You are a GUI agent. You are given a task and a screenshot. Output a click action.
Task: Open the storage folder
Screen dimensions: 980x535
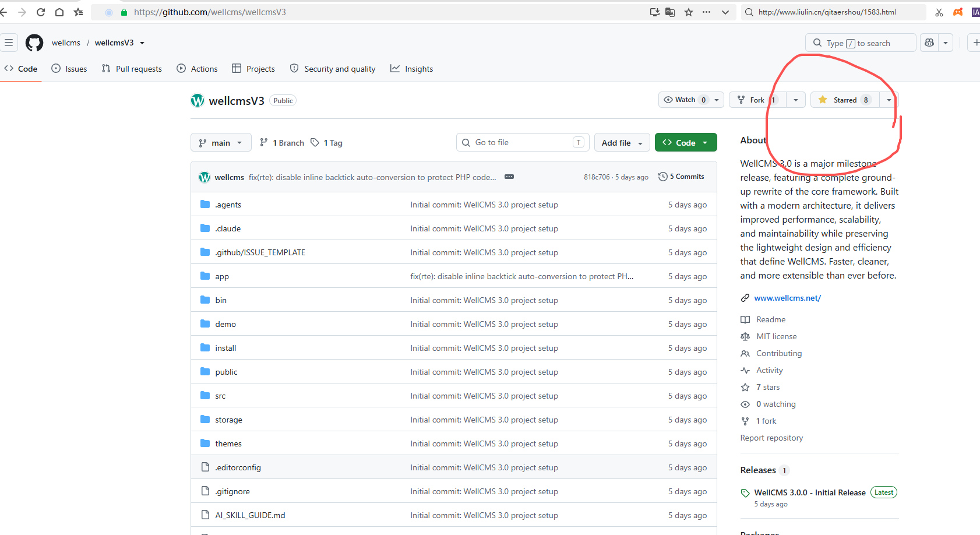(228, 420)
